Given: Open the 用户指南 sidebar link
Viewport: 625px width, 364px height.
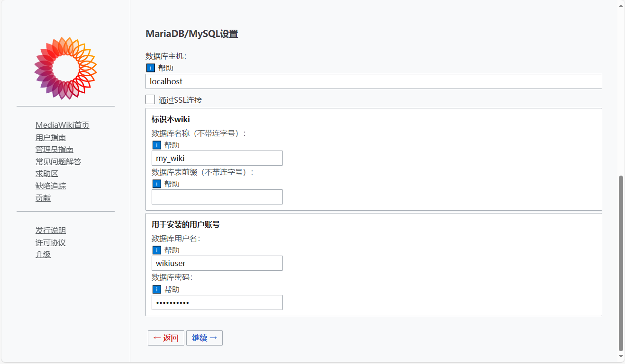Looking at the screenshot, I should [x=51, y=137].
